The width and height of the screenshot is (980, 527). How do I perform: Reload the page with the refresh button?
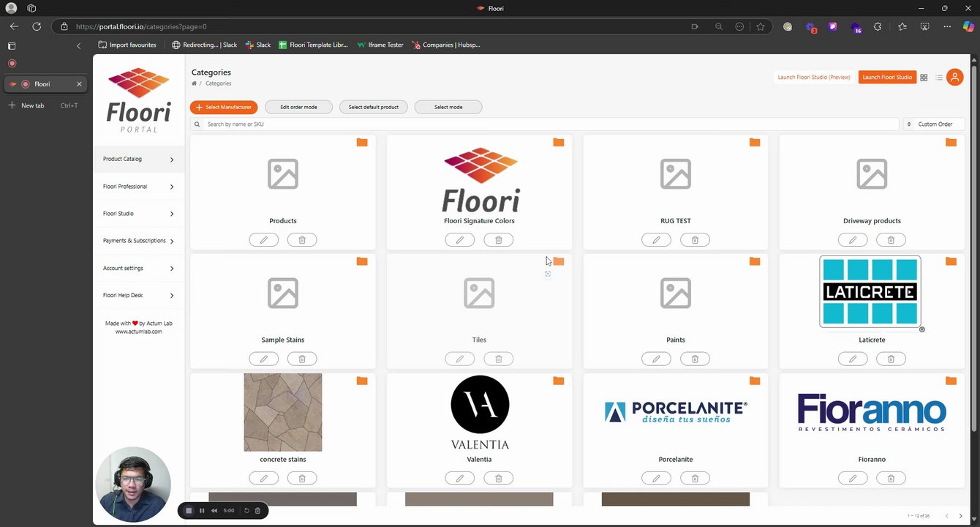coord(37,26)
